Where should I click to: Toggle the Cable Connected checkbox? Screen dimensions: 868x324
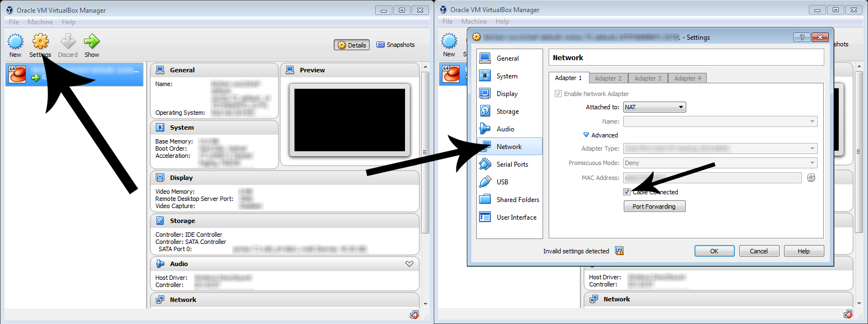click(627, 192)
